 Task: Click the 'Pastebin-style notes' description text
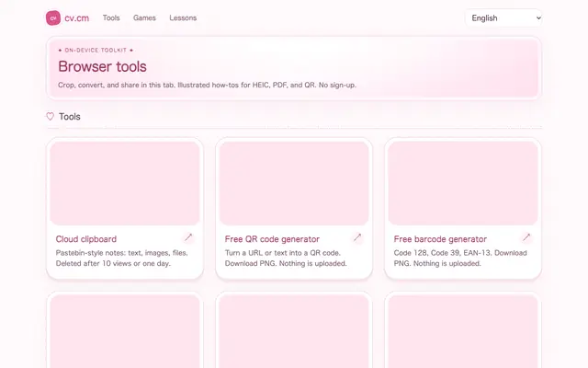[121, 258]
